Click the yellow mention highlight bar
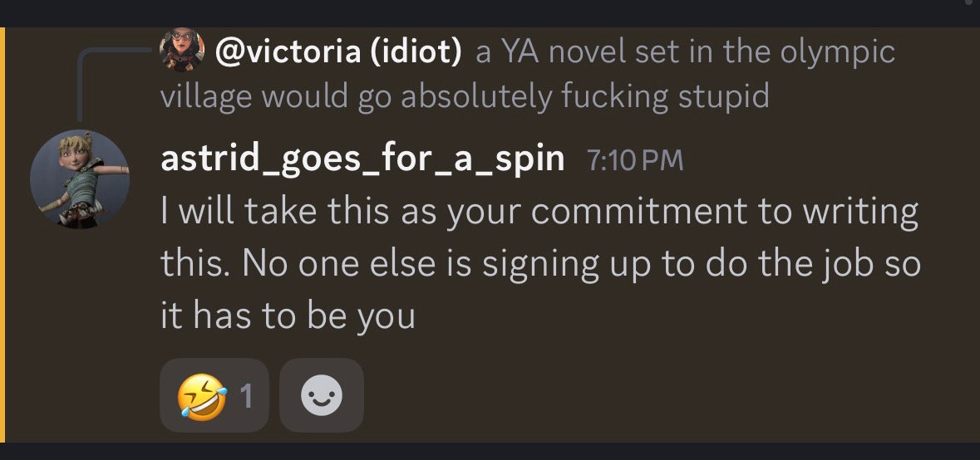 [x=2, y=234]
